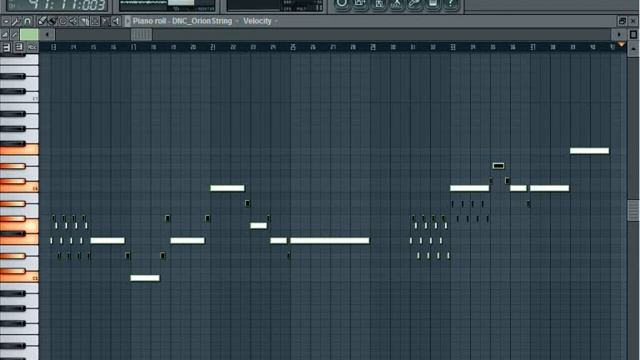Click the maximize square at scrollbar end

point(633,35)
